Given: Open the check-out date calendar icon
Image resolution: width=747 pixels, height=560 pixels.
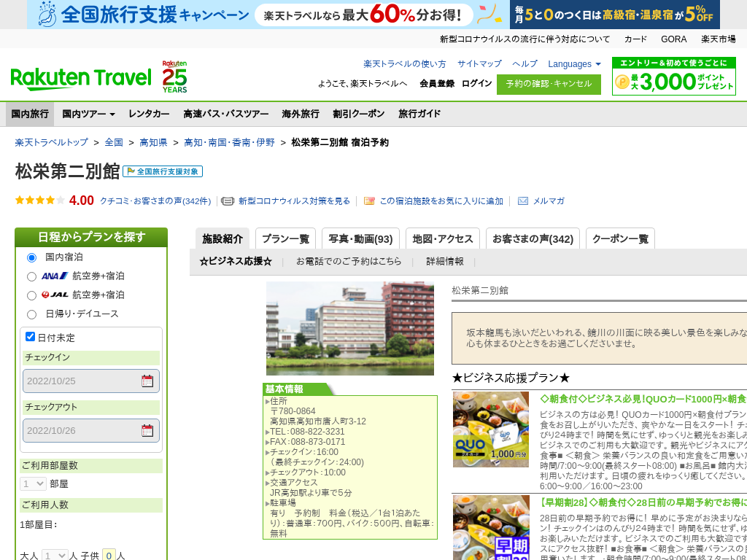Looking at the screenshot, I should point(147,430).
